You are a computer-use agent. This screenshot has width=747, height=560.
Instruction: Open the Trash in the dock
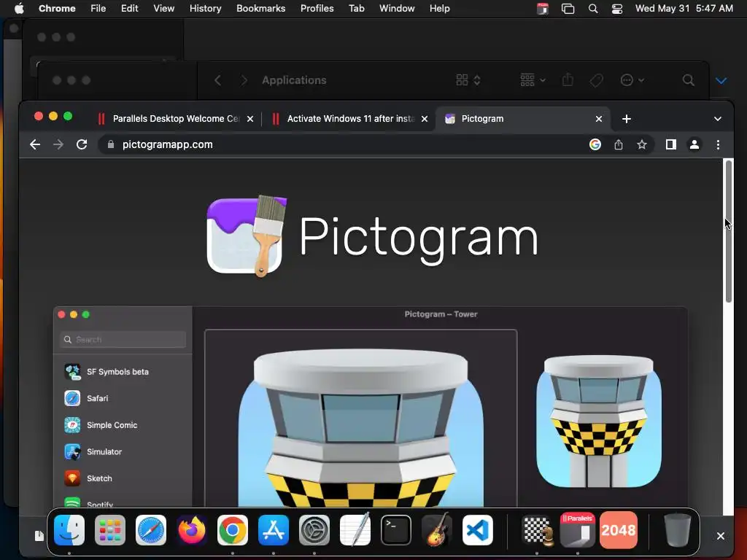pyautogui.click(x=678, y=530)
